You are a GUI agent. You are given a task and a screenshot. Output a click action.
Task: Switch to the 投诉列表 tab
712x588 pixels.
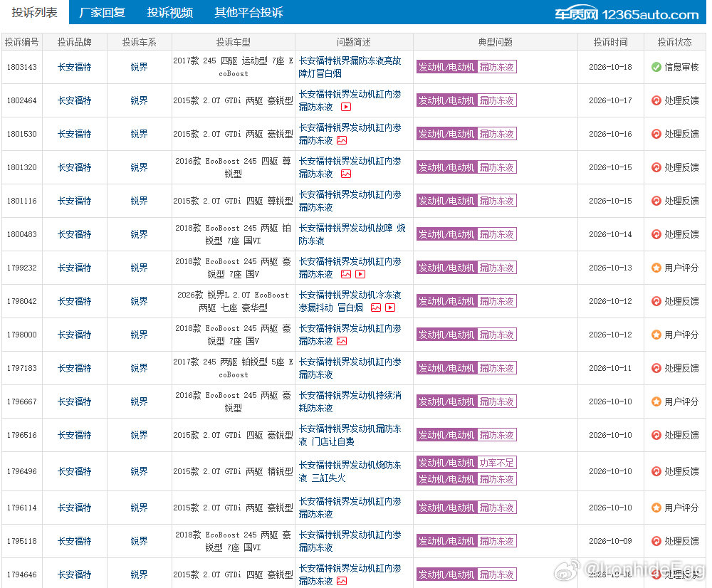coord(34,12)
